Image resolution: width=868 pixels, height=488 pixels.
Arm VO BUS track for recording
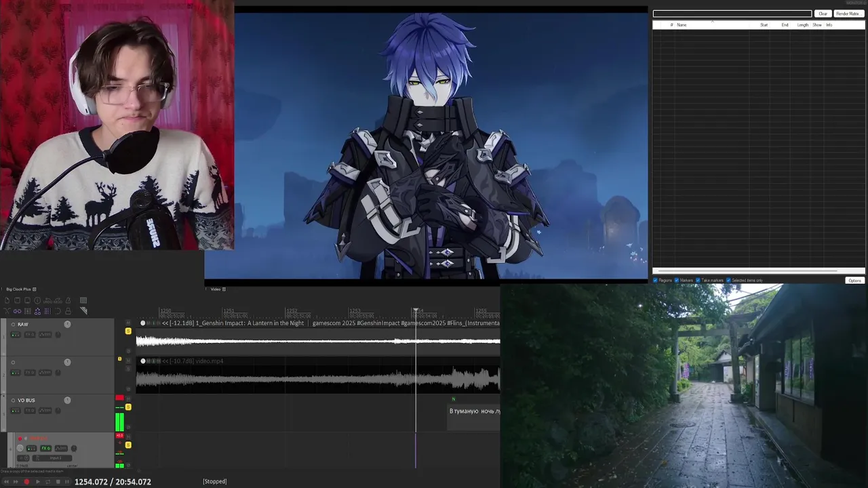pyautogui.click(x=13, y=401)
